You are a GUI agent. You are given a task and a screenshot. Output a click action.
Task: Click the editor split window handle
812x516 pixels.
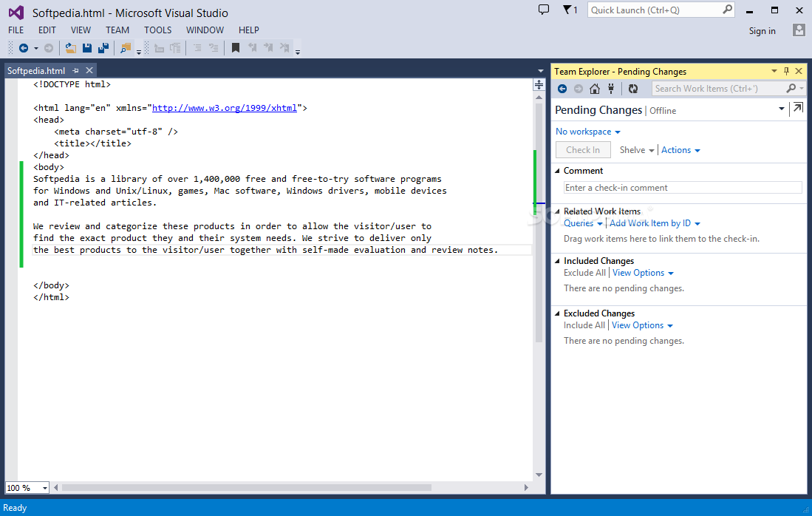click(x=539, y=85)
